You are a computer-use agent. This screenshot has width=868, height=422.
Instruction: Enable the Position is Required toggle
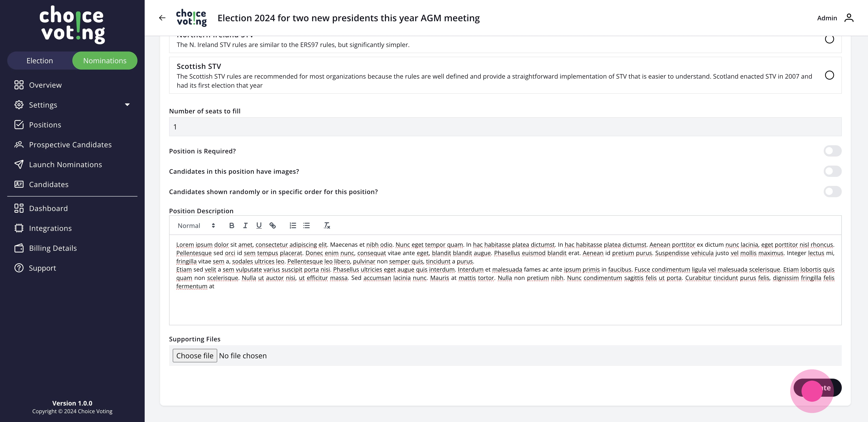[832, 151]
